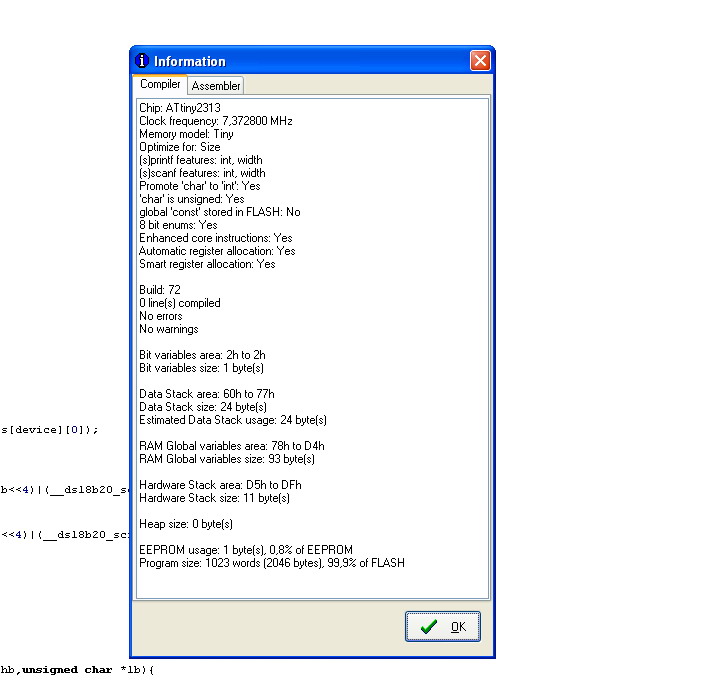Click the 'Hardware Stack size: 11 byte(s)' line
The height and width of the screenshot is (688, 715).
214,498
